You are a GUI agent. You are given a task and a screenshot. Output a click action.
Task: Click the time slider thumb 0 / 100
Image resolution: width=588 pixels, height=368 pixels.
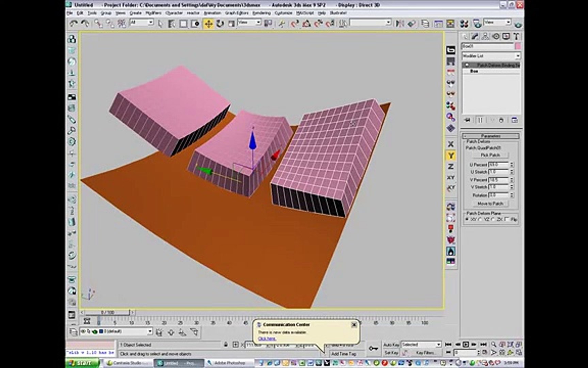[107, 312]
